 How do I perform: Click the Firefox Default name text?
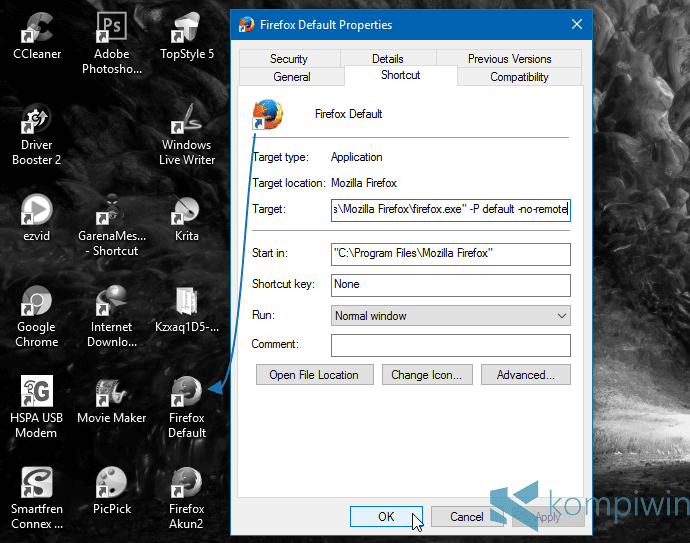click(x=349, y=114)
